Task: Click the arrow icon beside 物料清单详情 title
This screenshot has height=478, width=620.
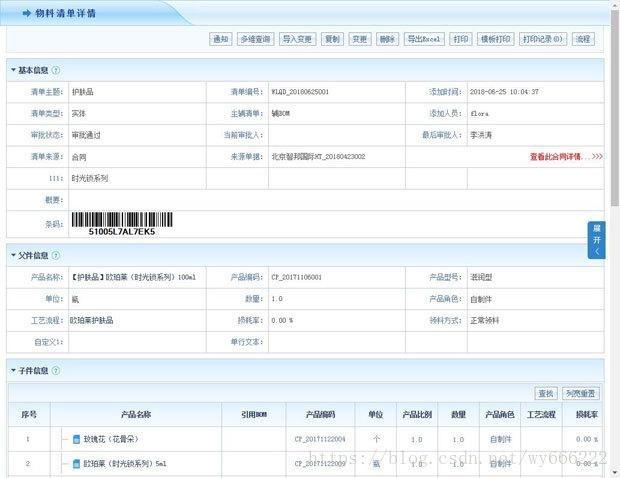Action: (x=20, y=13)
